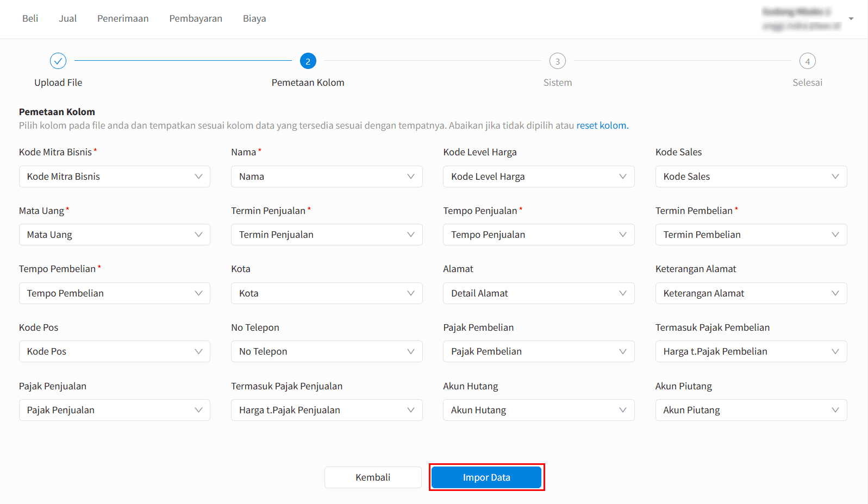Click step 4 Selesai circle

pyautogui.click(x=808, y=61)
